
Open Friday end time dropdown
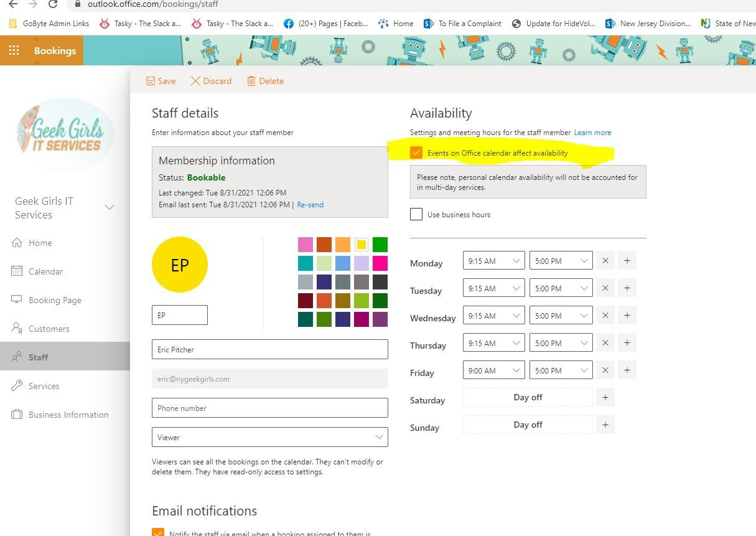click(x=560, y=370)
